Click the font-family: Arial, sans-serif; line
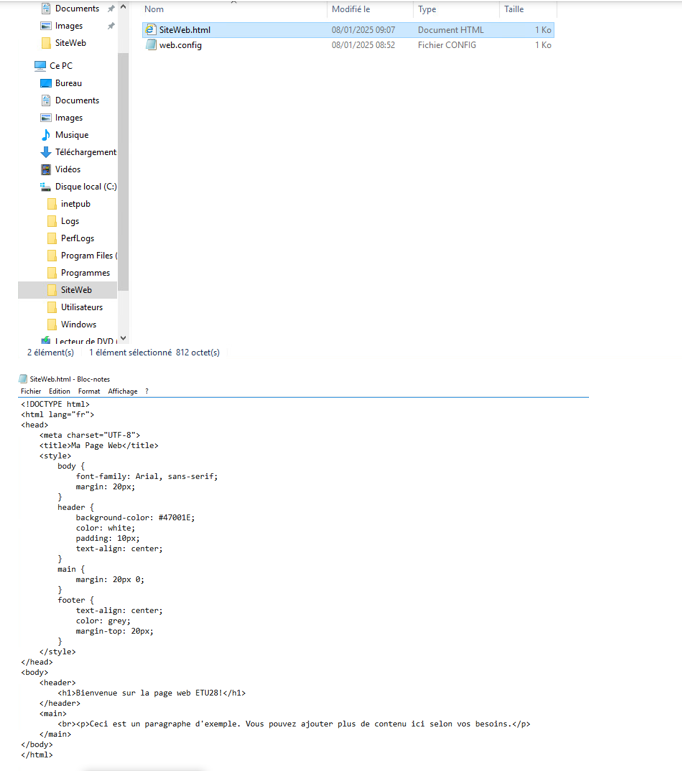 (x=147, y=476)
